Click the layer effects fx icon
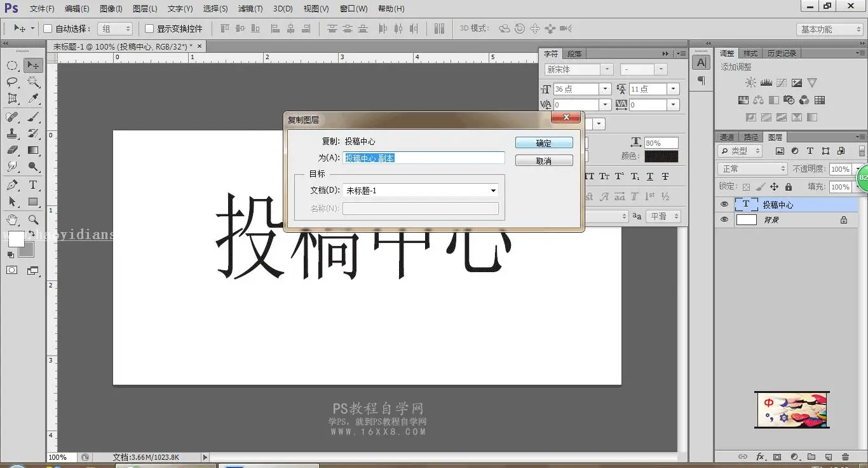 point(760,457)
